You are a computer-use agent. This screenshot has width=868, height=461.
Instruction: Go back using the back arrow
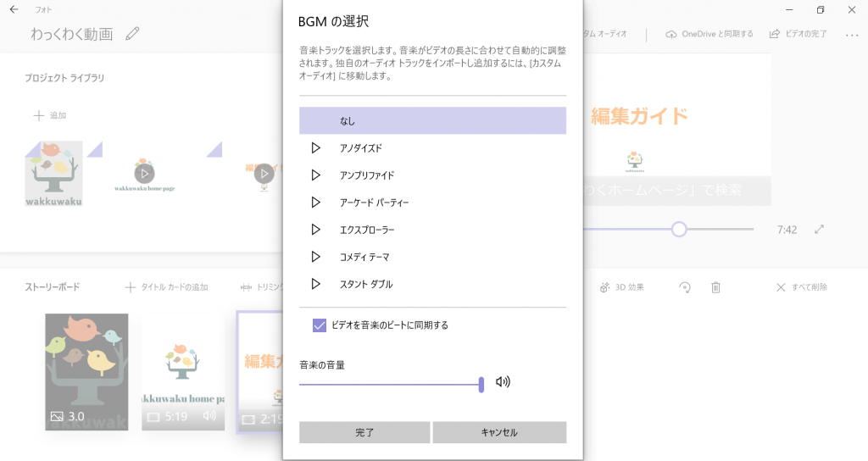[14, 10]
